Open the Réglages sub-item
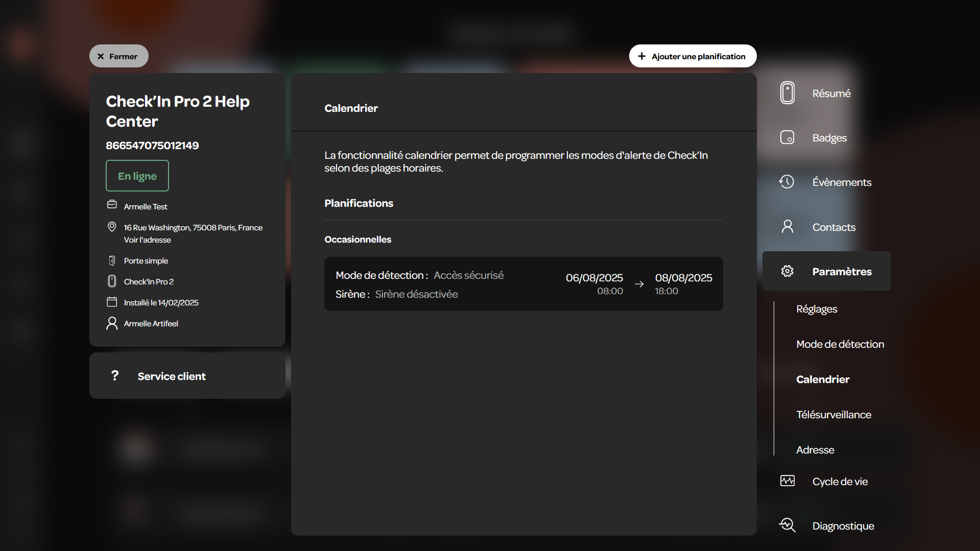This screenshot has height=551, width=980. (817, 309)
